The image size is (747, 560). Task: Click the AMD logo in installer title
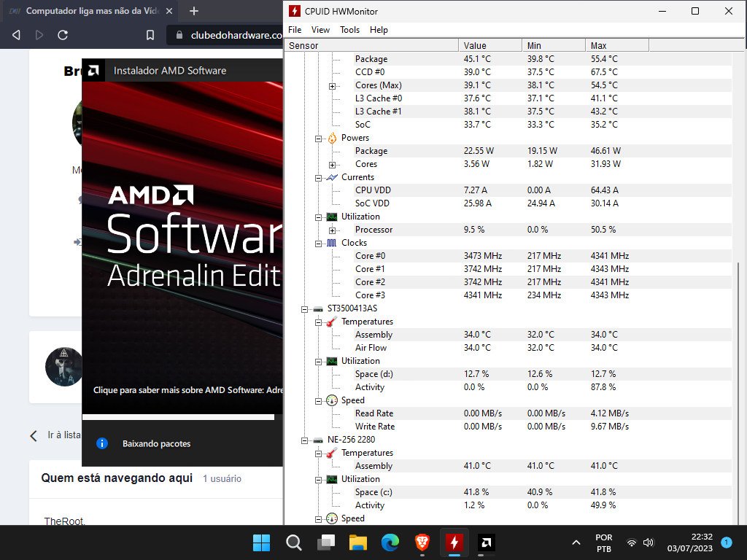coord(93,71)
